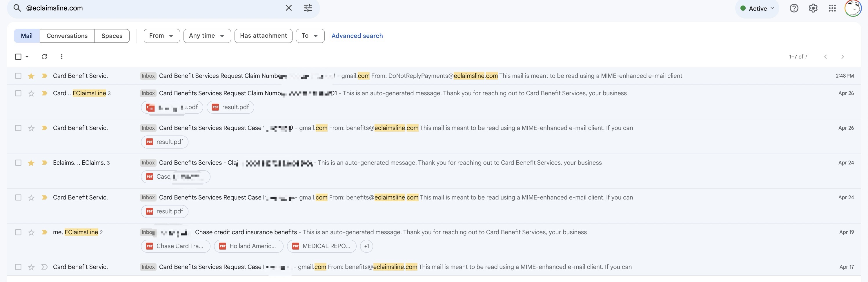Open the three-dot More options menu
This screenshot has width=868, height=282.
(61, 56)
